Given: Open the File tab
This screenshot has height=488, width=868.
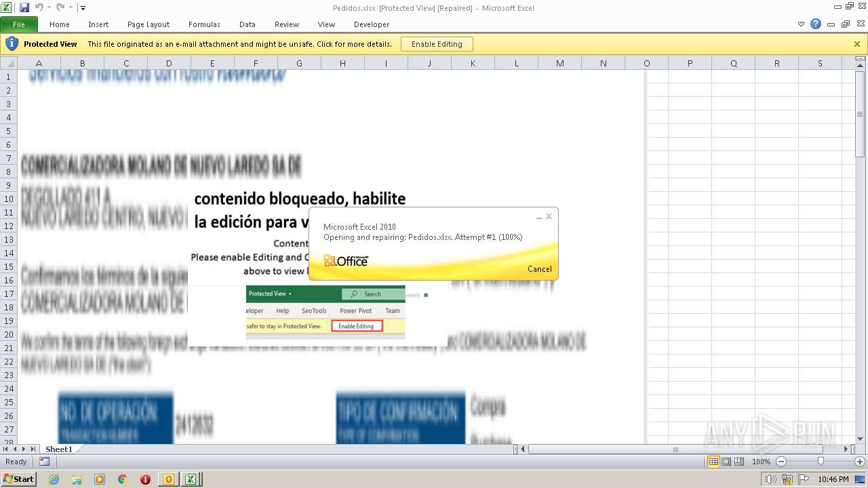Looking at the screenshot, I should coord(19,24).
